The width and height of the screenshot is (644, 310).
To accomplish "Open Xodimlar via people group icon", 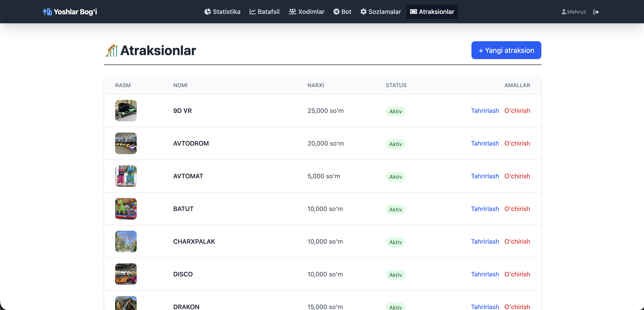I will [x=292, y=11].
